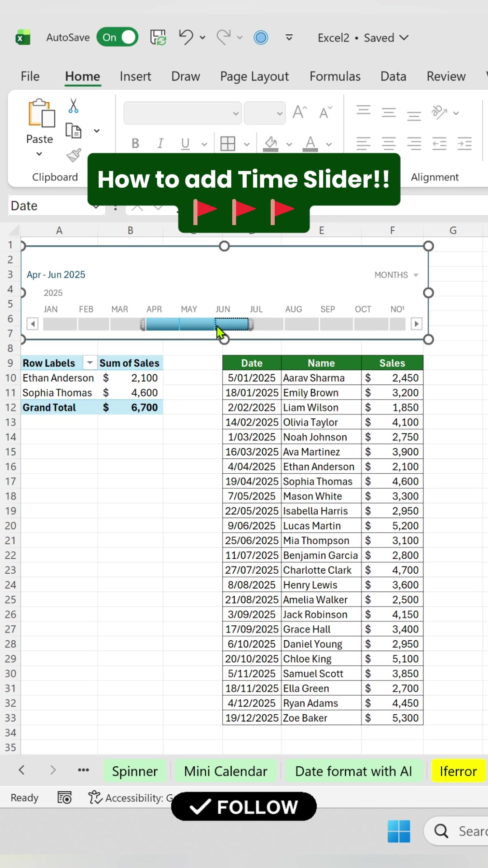Image resolution: width=488 pixels, height=868 pixels.
Task: Open the font name combo box
Action: coord(182,113)
